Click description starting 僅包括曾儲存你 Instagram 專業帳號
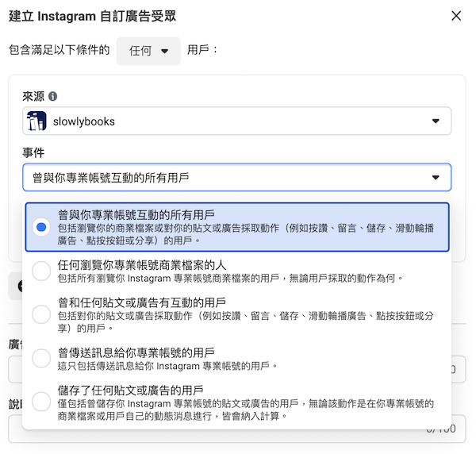The width and height of the screenshot is (476, 454). click(x=246, y=410)
